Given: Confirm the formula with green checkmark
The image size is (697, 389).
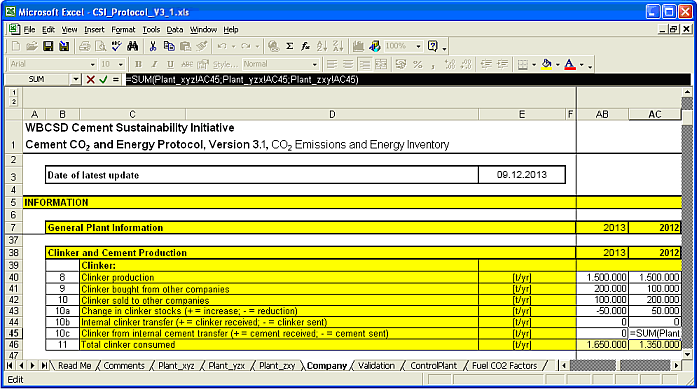Looking at the screenshot, I should [x=103, y=80].
